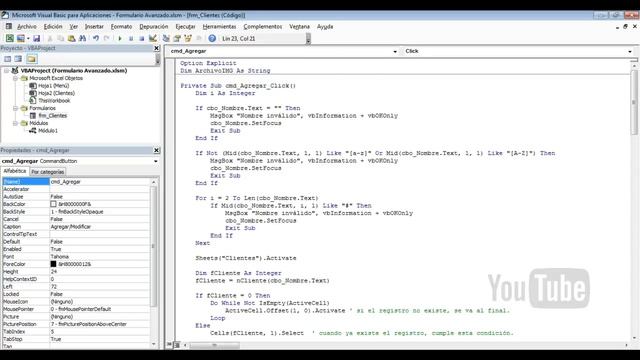Image resolution: width=640 pixels, height=360 pixels.
Task: Click the BackColor swatch in properties
Action: click(x=53, y=204)
